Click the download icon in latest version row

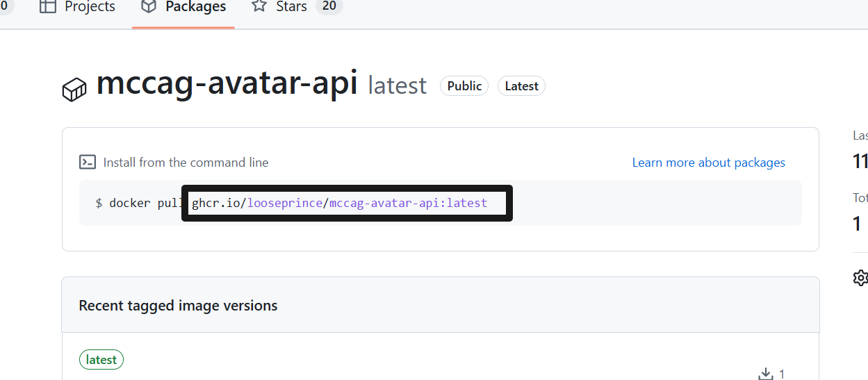[765, 374]
